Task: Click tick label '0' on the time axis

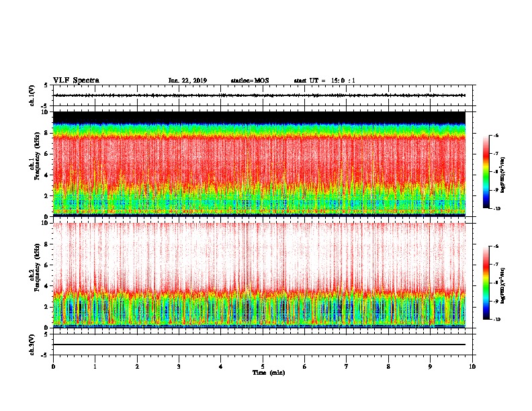Action: tap(53, 367)
